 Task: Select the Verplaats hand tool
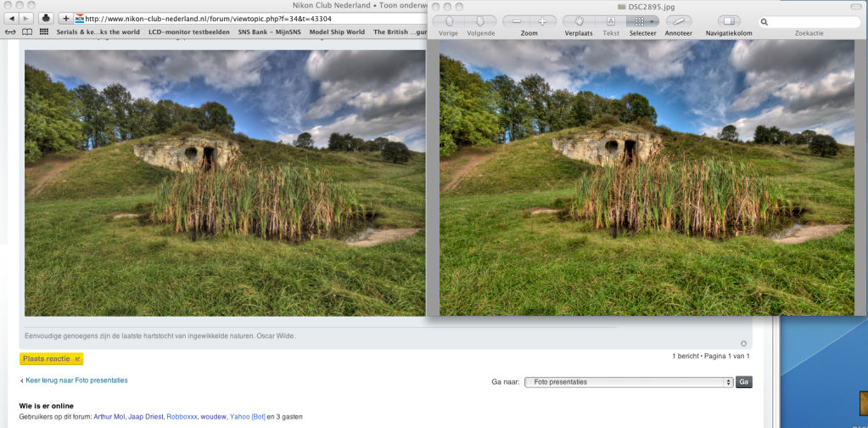click(579, 21)
